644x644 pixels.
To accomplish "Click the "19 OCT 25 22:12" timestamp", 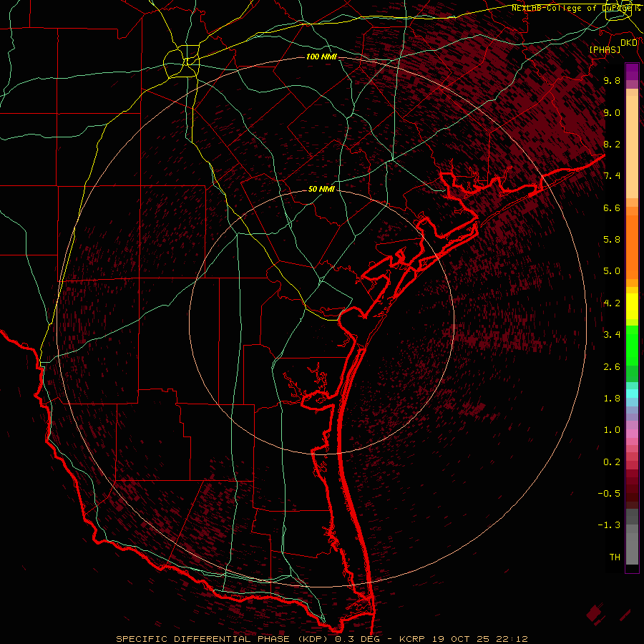I will pyautogui.click(x=479, y=639).
